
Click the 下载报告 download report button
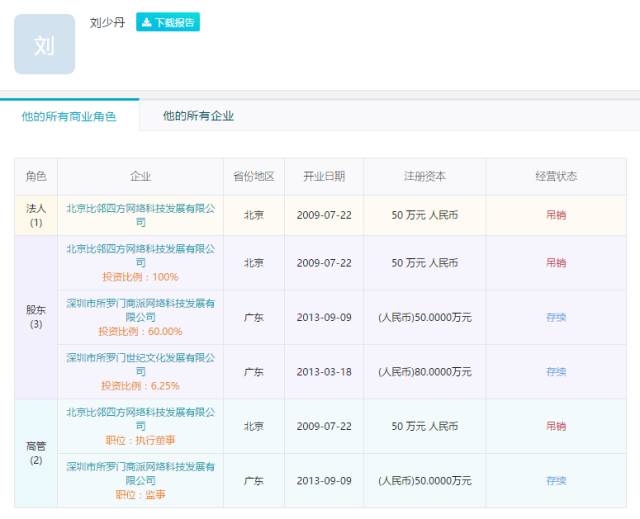168,22
